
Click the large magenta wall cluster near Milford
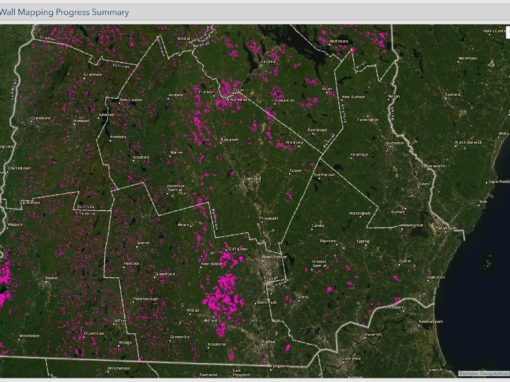[223, 298]
